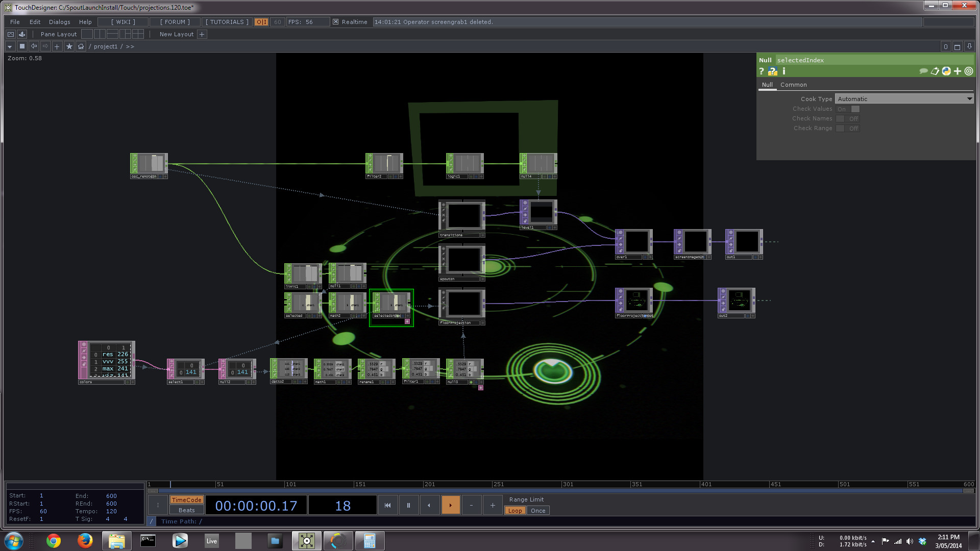
Task: Click the square pane type icon in path bar
Action: pos(22,46)
